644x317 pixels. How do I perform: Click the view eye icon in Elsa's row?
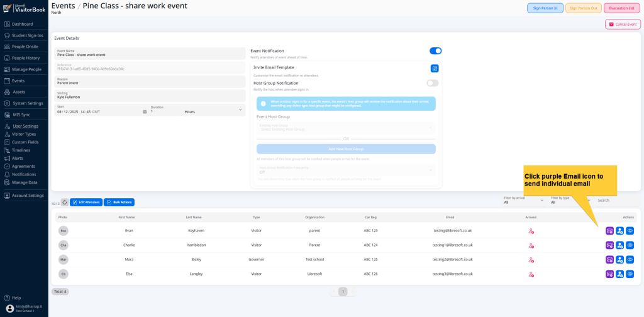coord(630,274)
